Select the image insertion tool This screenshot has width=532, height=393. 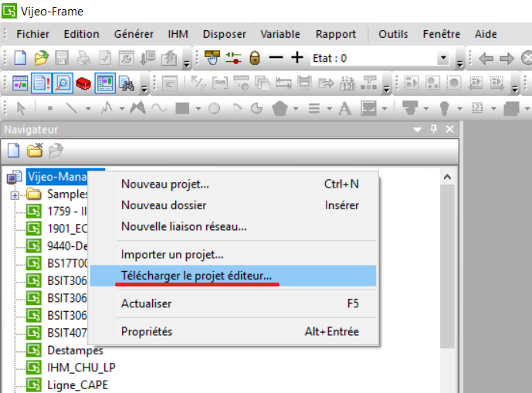point(369,109)
